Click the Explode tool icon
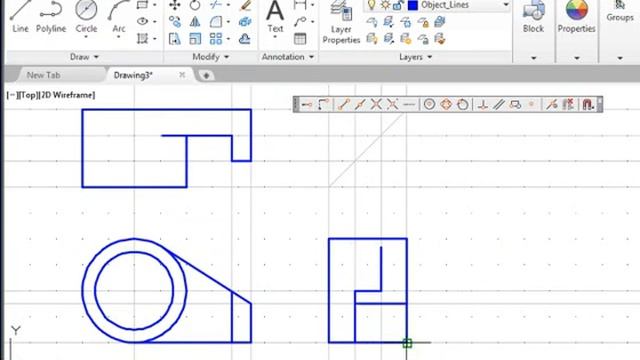640x360 pixels. click(x=245, y=22)
